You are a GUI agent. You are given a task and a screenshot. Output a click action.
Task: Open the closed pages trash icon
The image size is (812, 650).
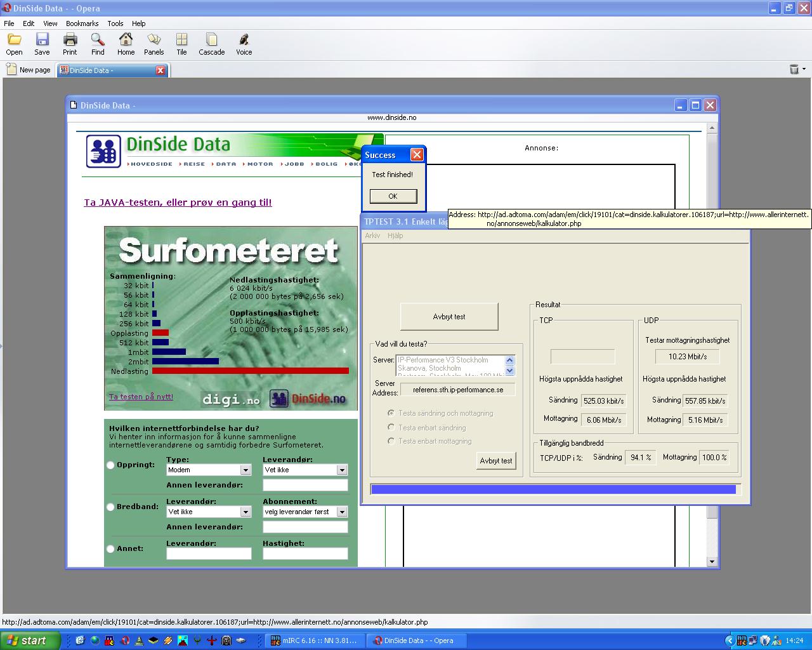[x=794, y=69]
